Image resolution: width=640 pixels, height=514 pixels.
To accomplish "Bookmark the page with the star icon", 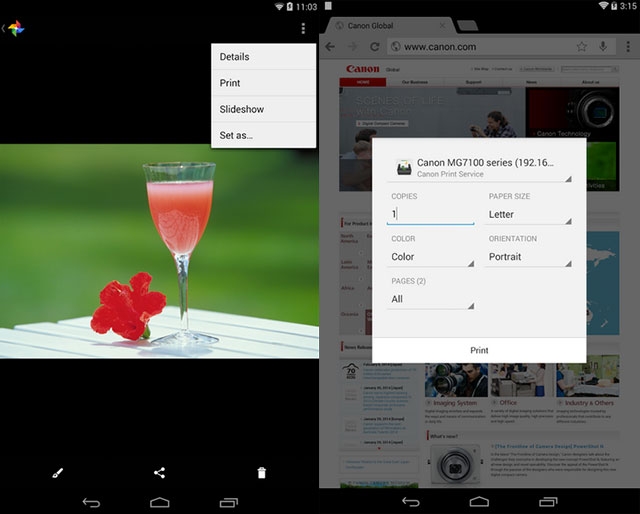I will point(581,46).
